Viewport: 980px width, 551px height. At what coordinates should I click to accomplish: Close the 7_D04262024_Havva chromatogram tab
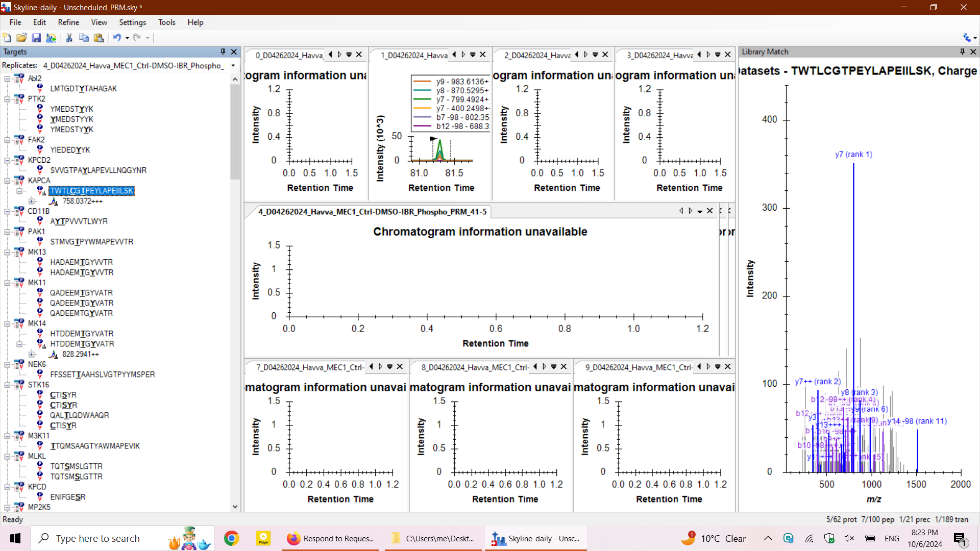400,367
